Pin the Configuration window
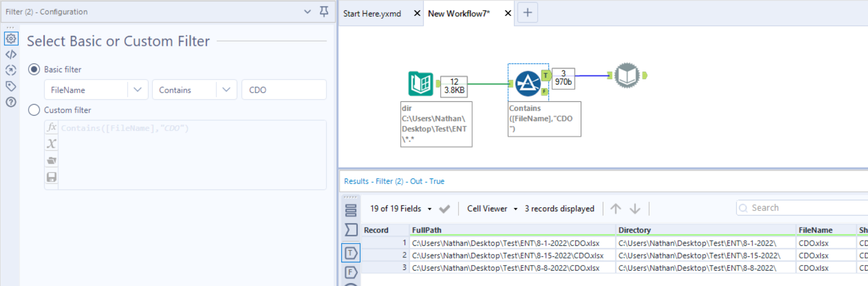The height and width of the screenshot is (286, 868). [324, 12]
